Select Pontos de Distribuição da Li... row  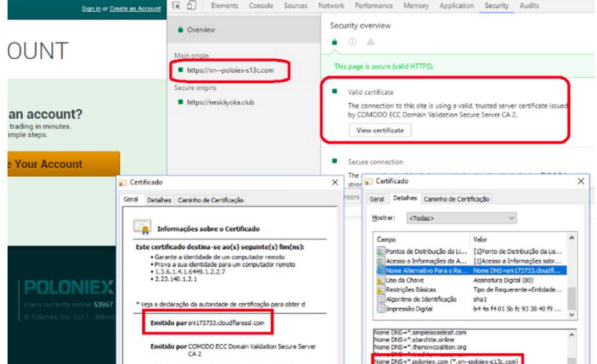coord(470,251)
